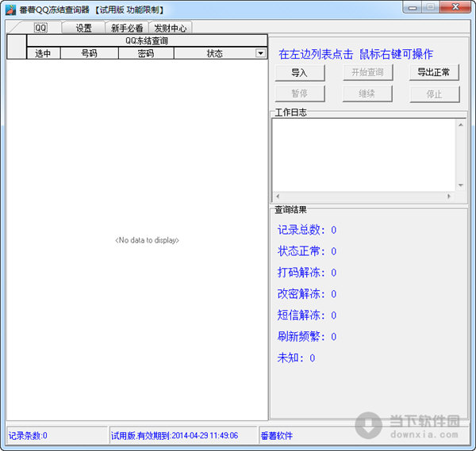Click the 继续 button
The width and height of the screenshot is (476, 451).
(x=367, y=94)
